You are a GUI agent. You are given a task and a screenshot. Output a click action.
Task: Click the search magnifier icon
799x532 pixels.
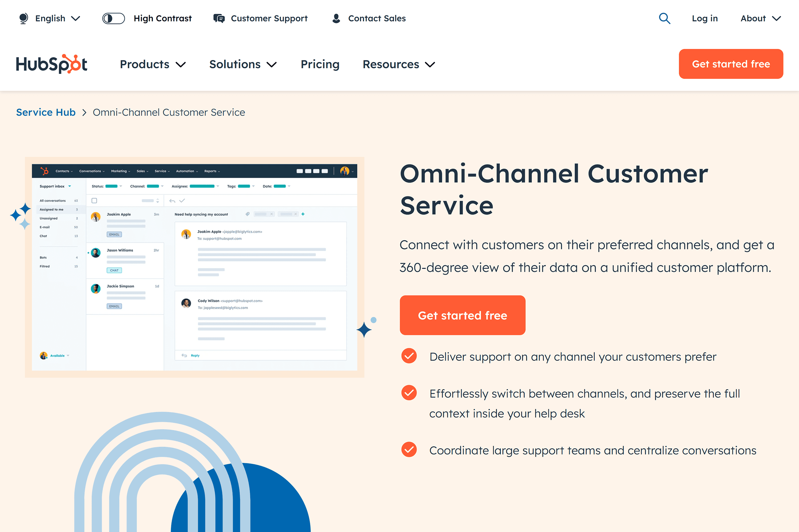pyautogui.click(x=664, y=18)
